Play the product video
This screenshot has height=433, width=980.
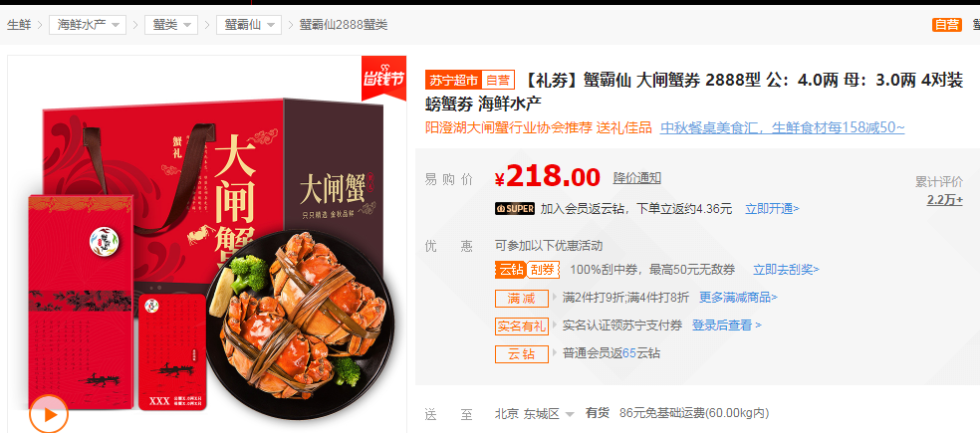pyautogui.click(x=49, y=414)
